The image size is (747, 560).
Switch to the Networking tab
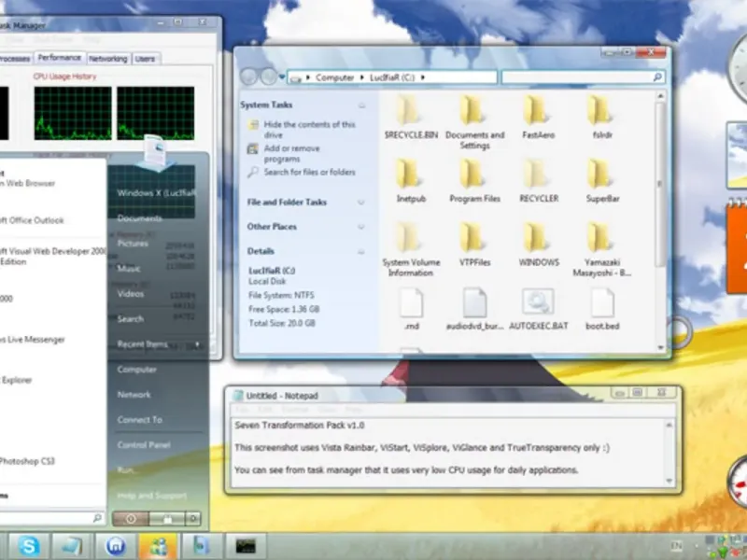pyautogui.click(x=108, y=59)
